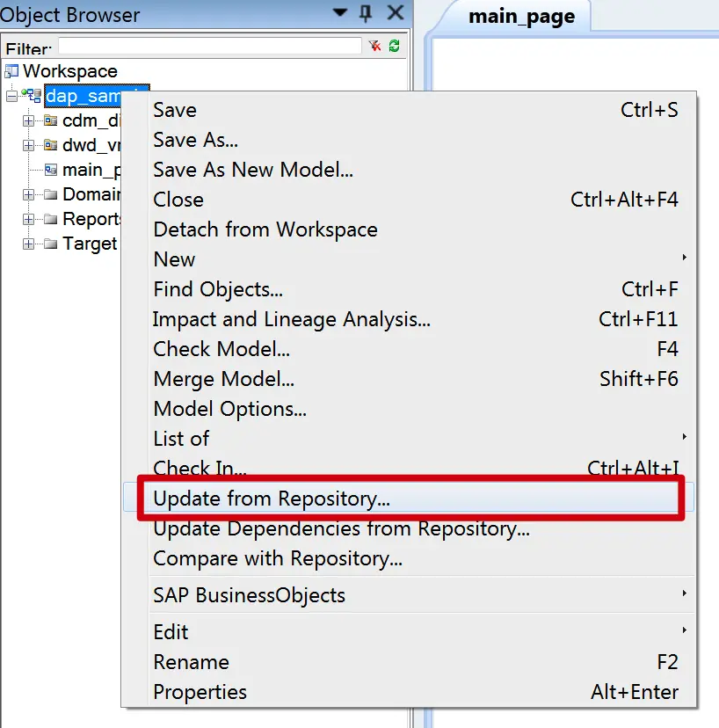This screenshot has height=728, width=719.
Task: Choose Update Dependencies from Repository...
Action: 409,528
